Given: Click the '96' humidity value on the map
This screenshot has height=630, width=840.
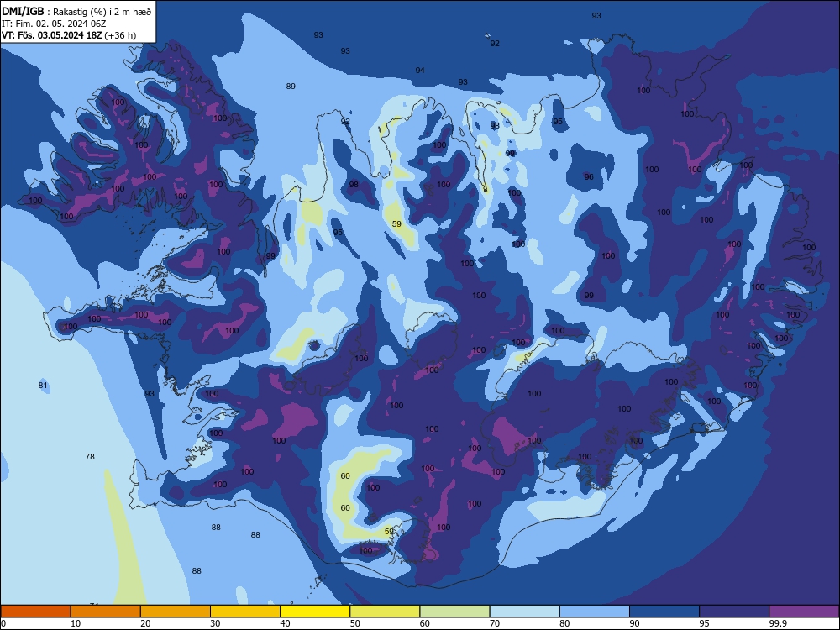Looking at the screenshot, I should pyautogui.click(x=589, y=176).
